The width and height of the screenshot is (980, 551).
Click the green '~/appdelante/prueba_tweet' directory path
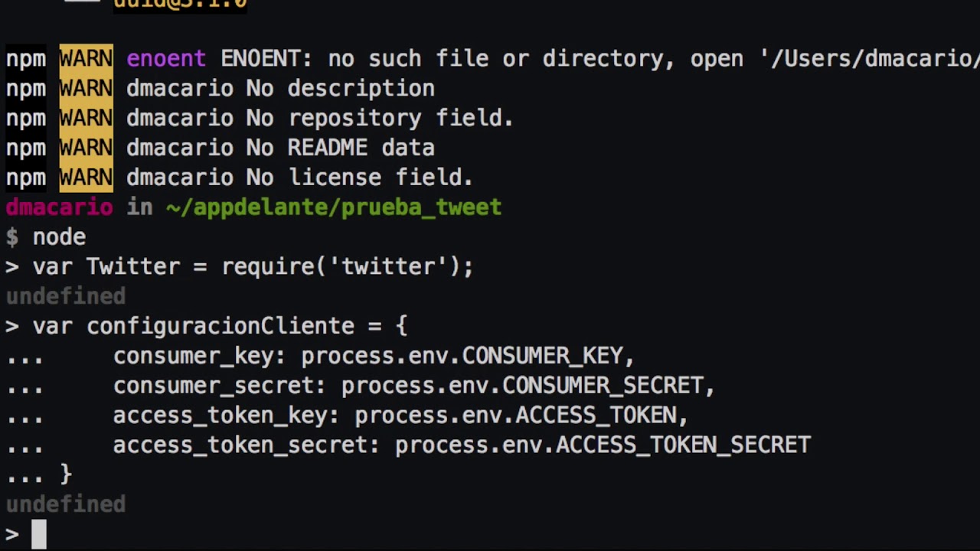coord(334,207)
